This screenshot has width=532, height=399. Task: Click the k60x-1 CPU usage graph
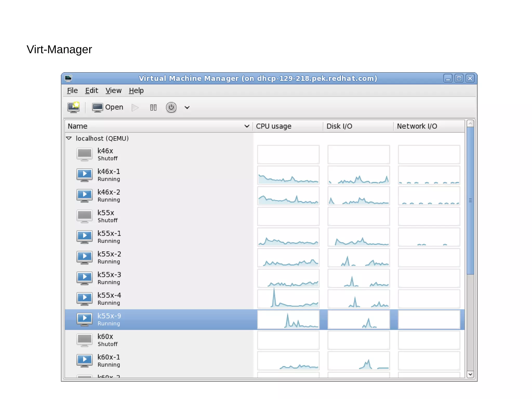288,361
